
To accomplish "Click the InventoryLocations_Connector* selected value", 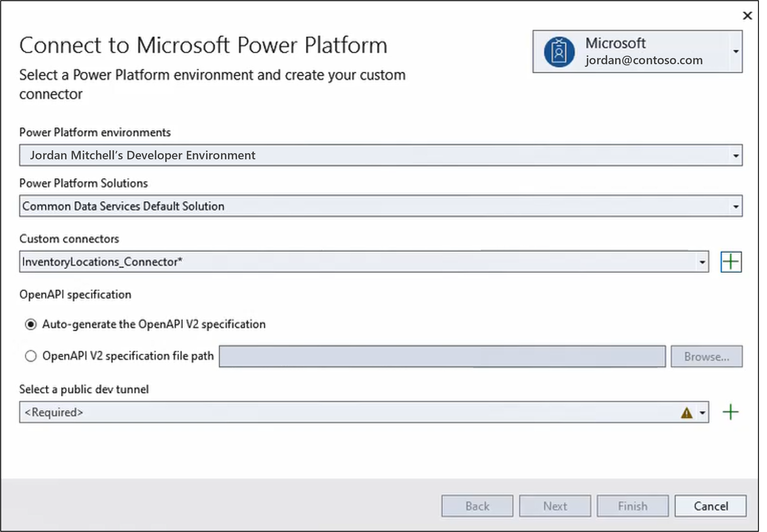I will [102, 262].
